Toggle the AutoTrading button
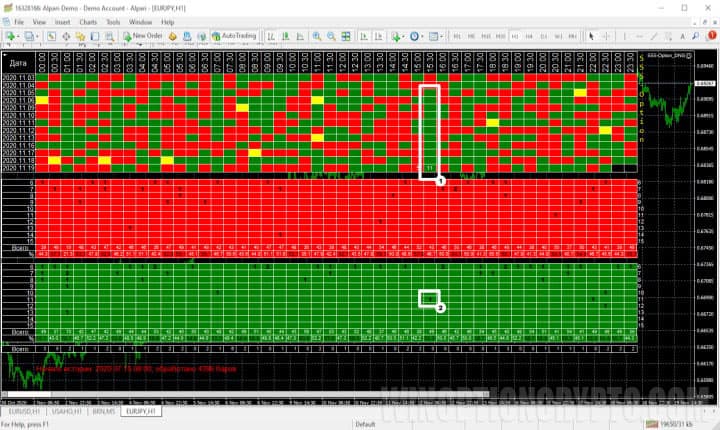This screenshot has width=720, height=430. point(235,36)
